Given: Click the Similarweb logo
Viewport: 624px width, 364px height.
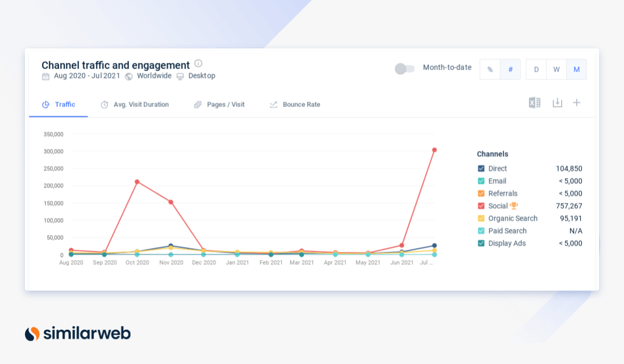Looking at the screenshot, I should [x=78, y=333].
